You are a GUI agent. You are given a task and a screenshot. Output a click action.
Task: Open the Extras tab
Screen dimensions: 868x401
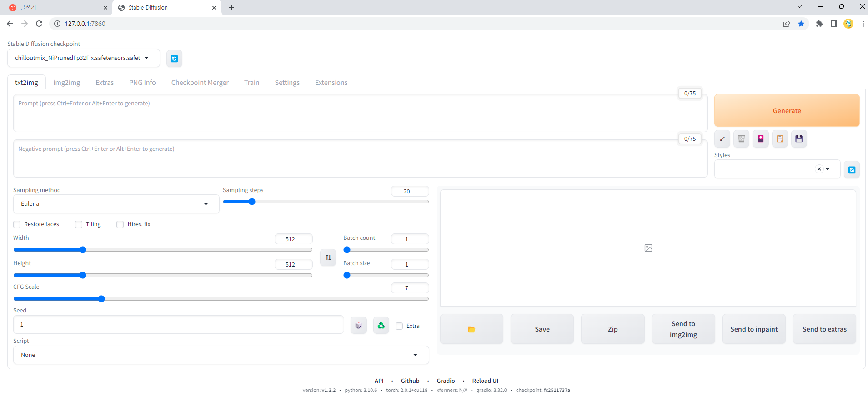click(x=105, y=83)
